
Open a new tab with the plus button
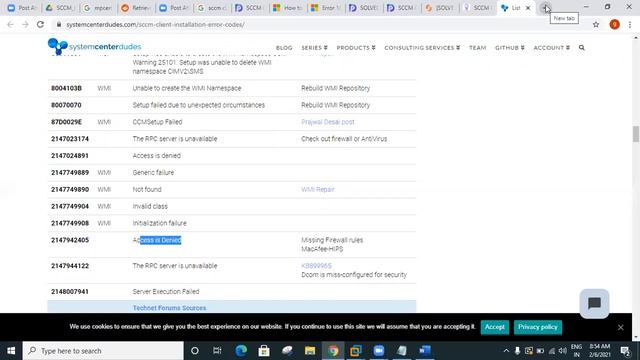tap(545, 8)
